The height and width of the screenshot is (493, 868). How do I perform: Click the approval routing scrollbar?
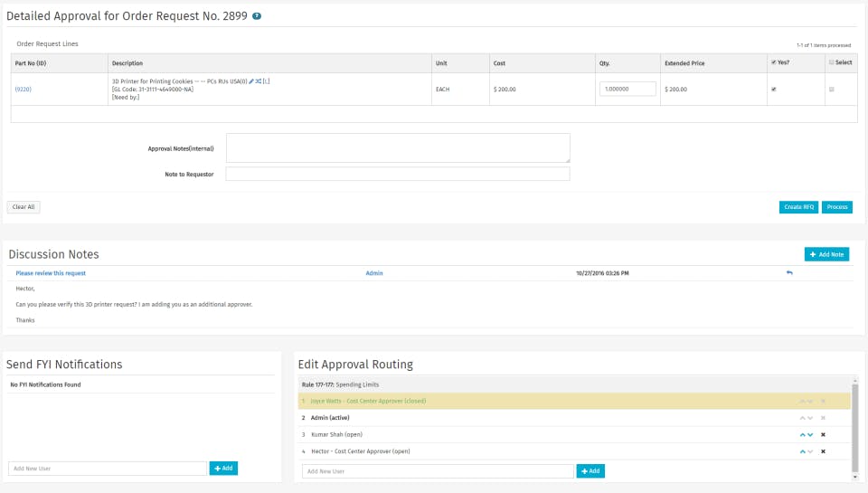[854, 425]
